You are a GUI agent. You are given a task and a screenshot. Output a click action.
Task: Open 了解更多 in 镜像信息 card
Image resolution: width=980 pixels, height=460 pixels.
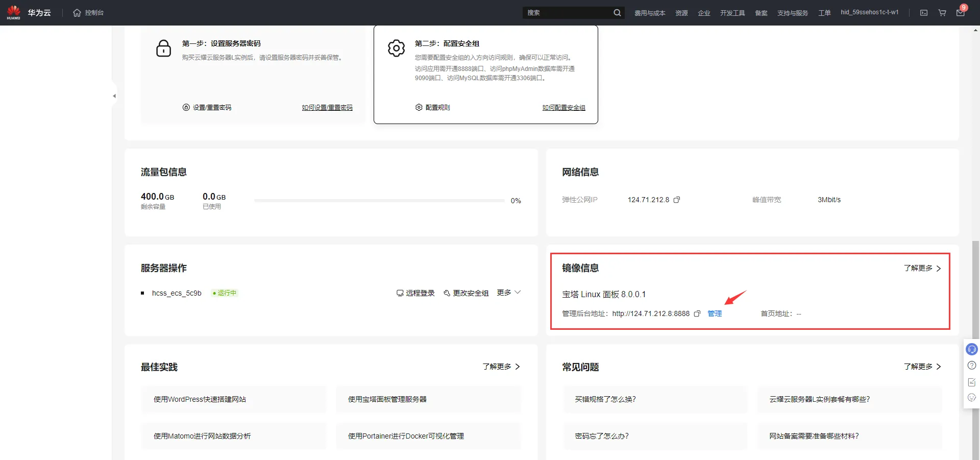(922, 268)
